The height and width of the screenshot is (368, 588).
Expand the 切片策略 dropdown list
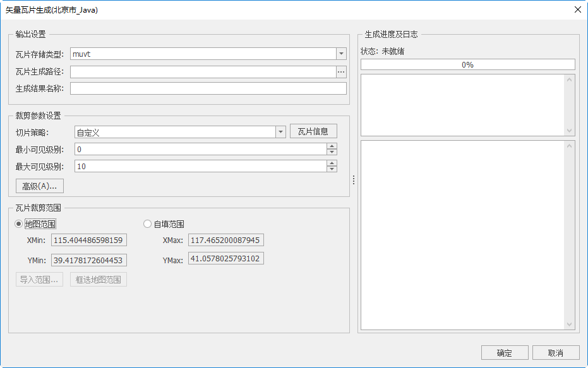281,132
